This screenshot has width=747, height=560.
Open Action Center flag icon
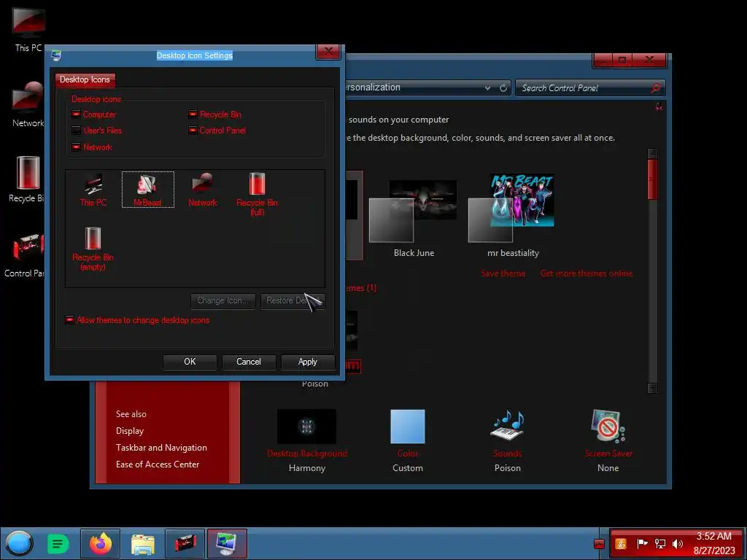[642, 544]
